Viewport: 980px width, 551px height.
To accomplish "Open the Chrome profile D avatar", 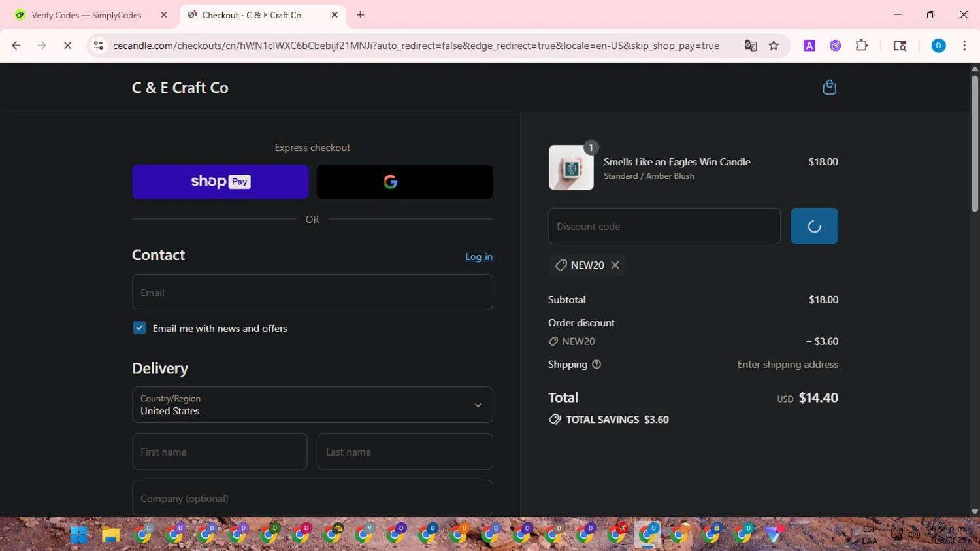I will (938, 46).
